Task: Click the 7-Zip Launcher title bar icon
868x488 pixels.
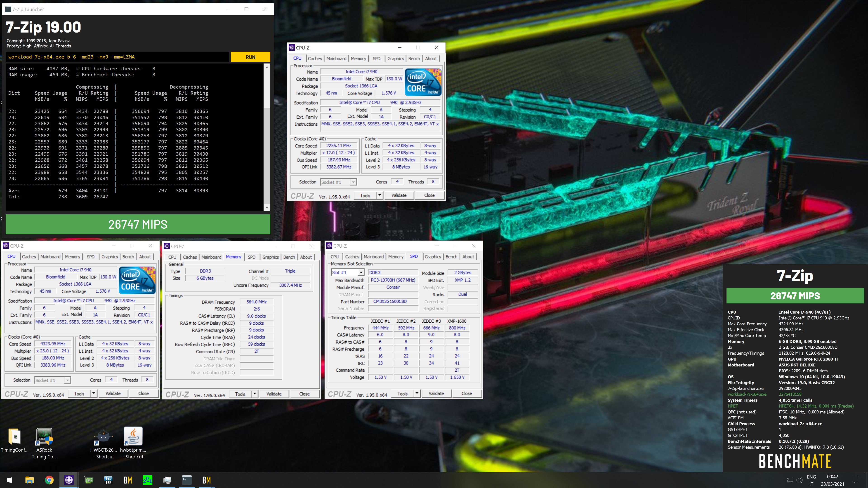Action: click(8, 9)
